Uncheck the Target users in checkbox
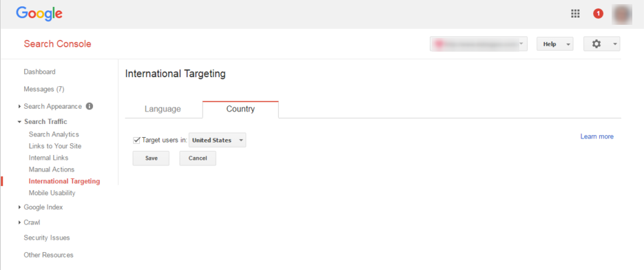Screen dimensions: 644x270 137,140
